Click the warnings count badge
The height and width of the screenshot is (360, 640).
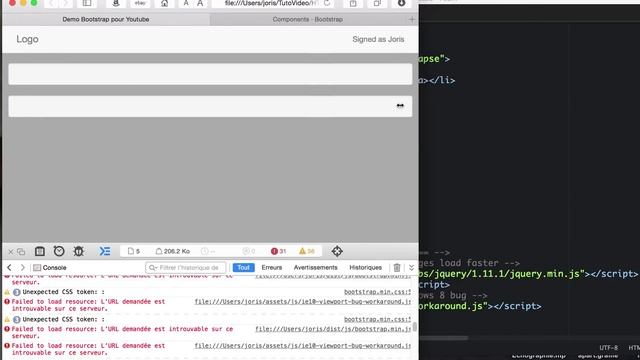tap(307, 251)
